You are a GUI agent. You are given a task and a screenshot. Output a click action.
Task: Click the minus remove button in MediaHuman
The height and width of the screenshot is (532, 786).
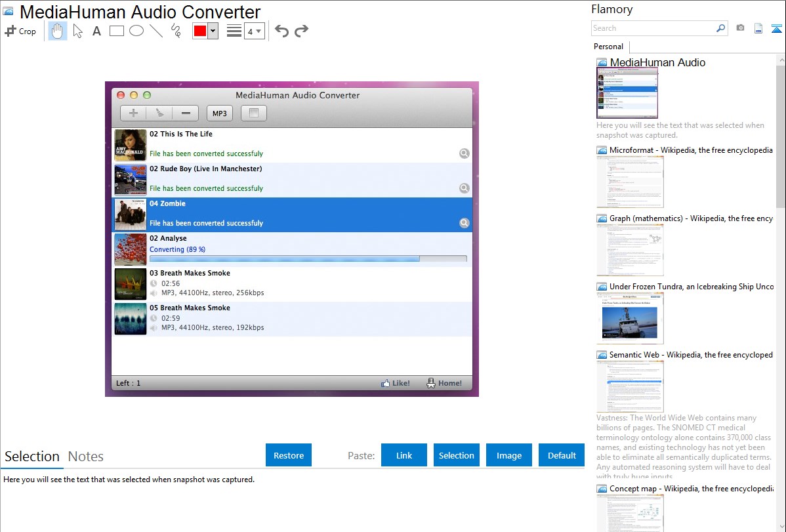point(186,113)
